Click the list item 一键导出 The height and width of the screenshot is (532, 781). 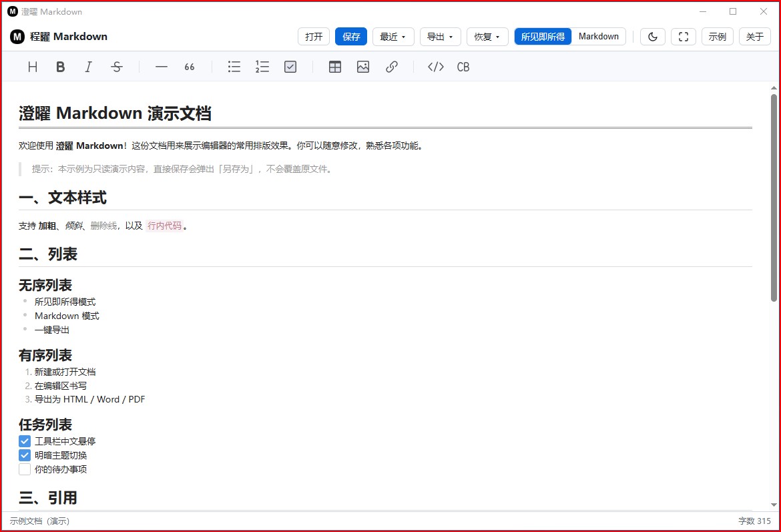point(52,330)
